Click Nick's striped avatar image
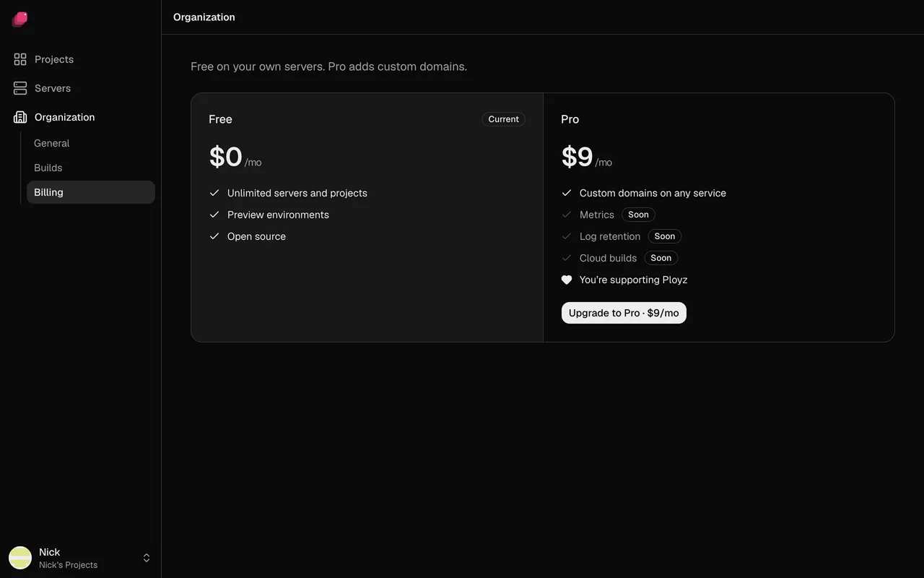 [20, 558]
